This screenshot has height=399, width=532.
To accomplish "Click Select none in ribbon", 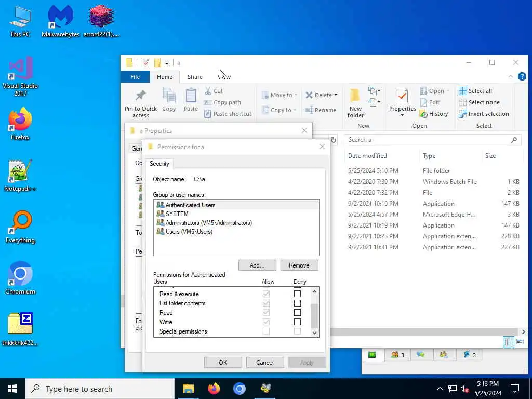I will tap(479, 102).
